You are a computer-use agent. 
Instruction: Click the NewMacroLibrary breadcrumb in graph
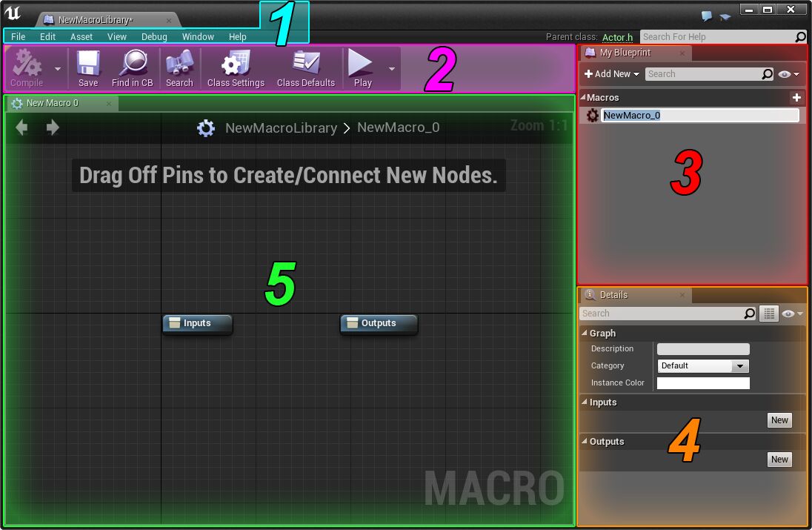coord(282,128)
